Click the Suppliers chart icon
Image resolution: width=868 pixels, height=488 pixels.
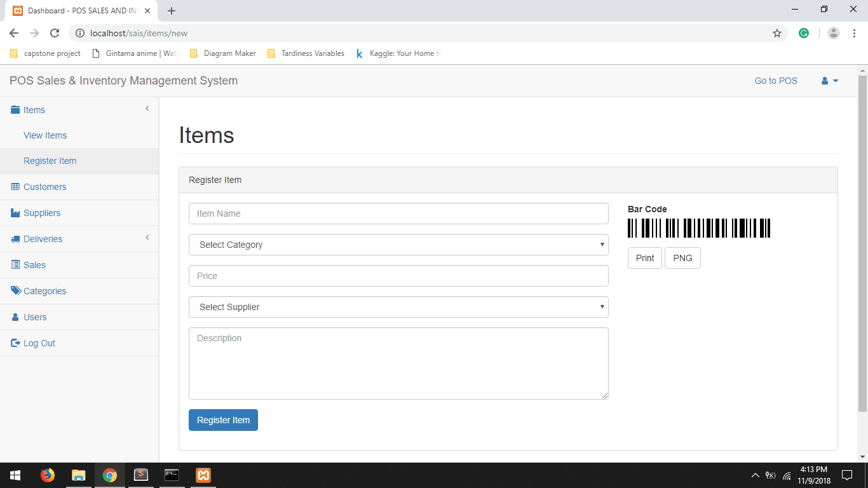point(15,213)
